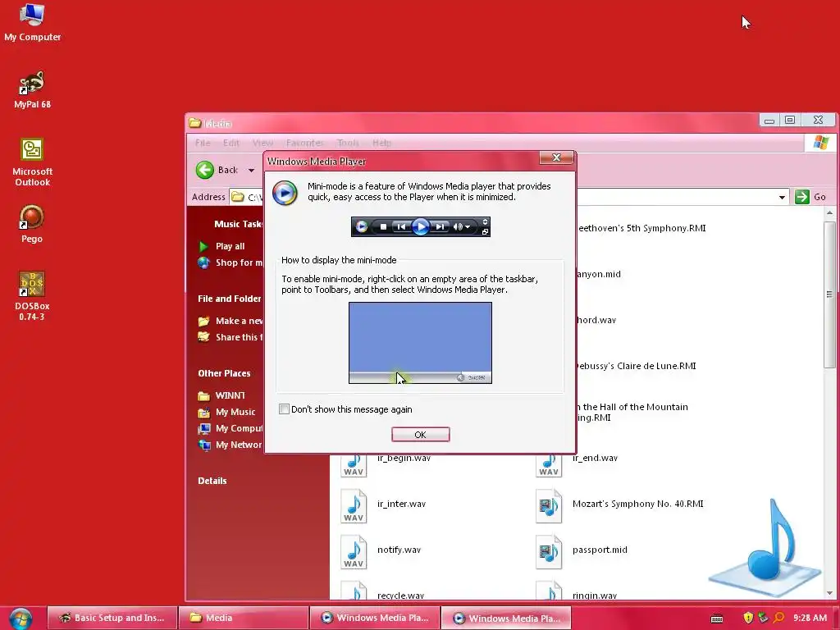The image size is (840, 630).
Task: Open DOSBox 0.74-3 shortcut
Action: pos(32,295)
